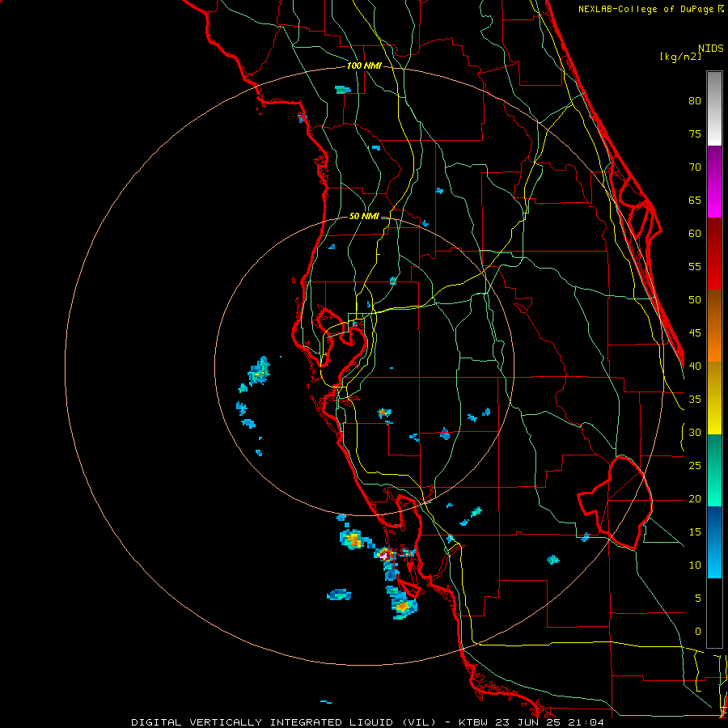The image size is (728, 728).
Task: Select the 40 value on the VIL scale
Action: coord(695,366)
